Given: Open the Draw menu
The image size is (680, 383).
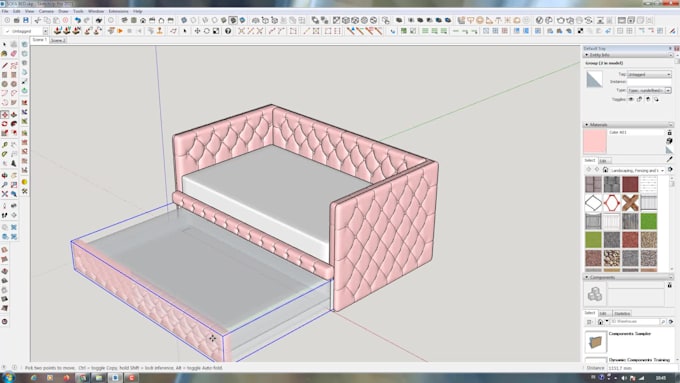Looking at the screenshot, I should coord(63,11).
